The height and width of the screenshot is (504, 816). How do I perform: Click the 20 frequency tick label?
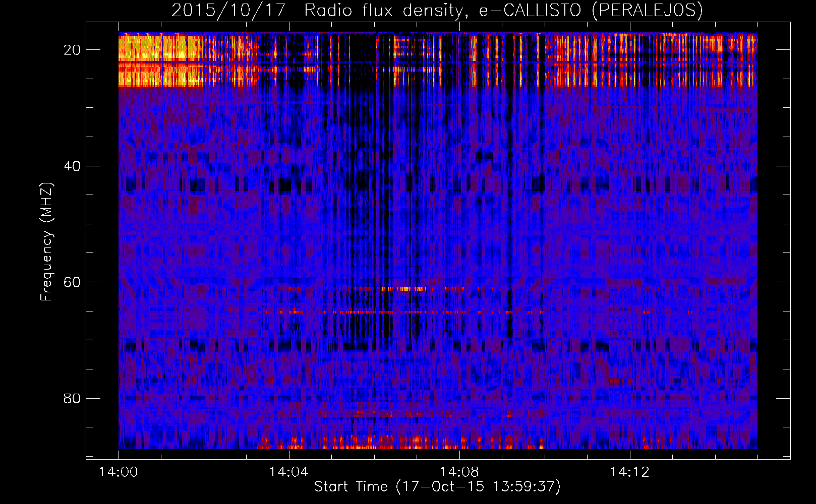72,50
